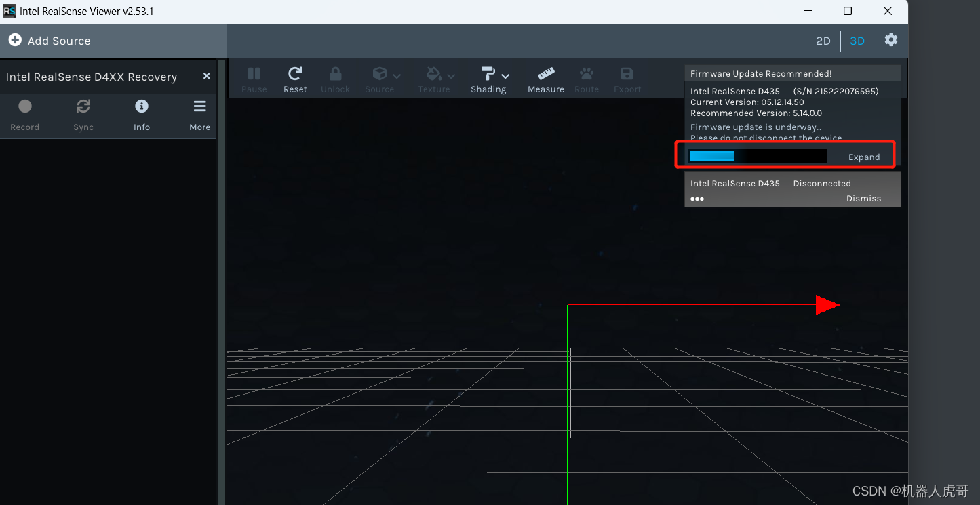The width and height of the screenshot is (980, 505).
Task: Click the Disconnected status text
Action: [x=822, y=184]
